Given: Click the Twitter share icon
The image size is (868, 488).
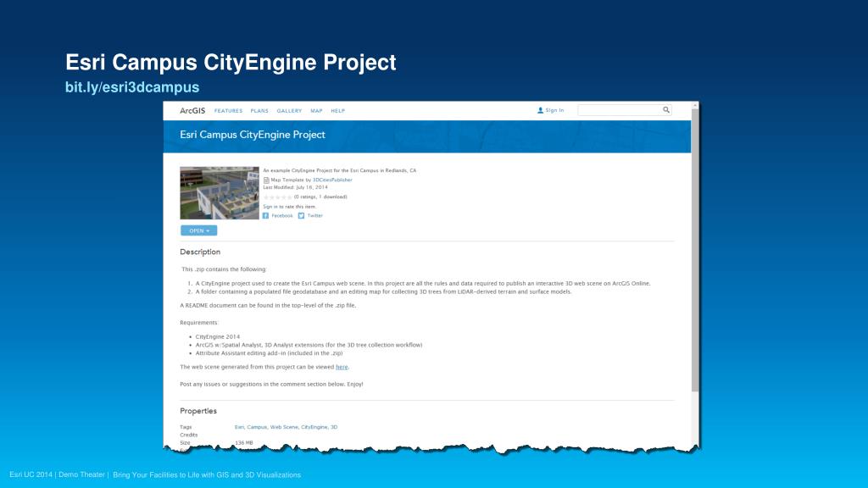Looking at the screenshot, I should pyautogui.click(x=301, y=215).
